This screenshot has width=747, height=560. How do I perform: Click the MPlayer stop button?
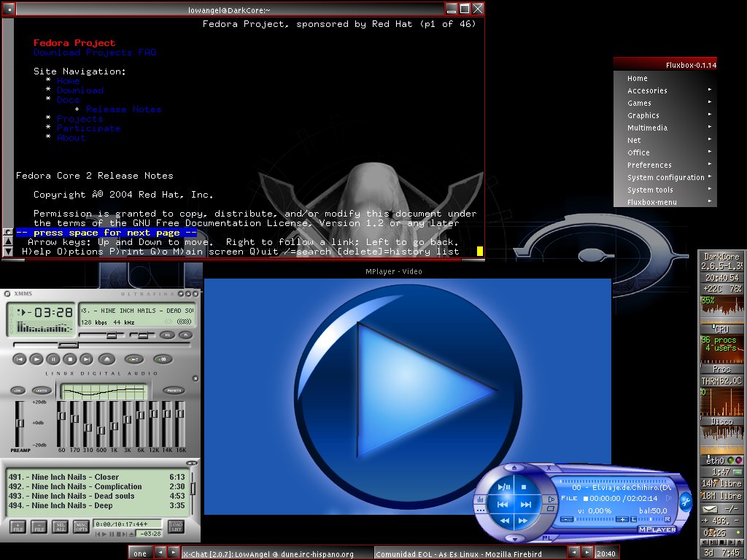pyautogui.click(x=524, y=486)
